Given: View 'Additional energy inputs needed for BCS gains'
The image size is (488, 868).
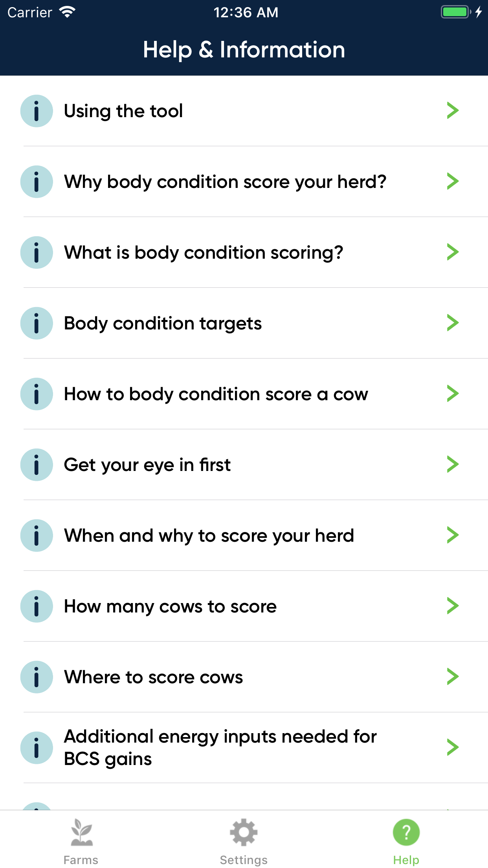Looking at the screenshot, I should click(220, 747).
